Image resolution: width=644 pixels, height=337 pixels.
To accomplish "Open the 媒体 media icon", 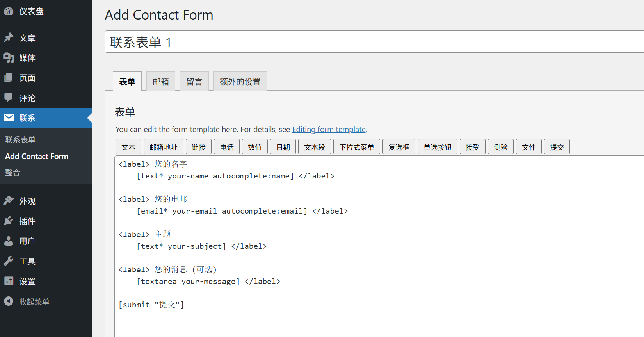I will pos(9,58).
